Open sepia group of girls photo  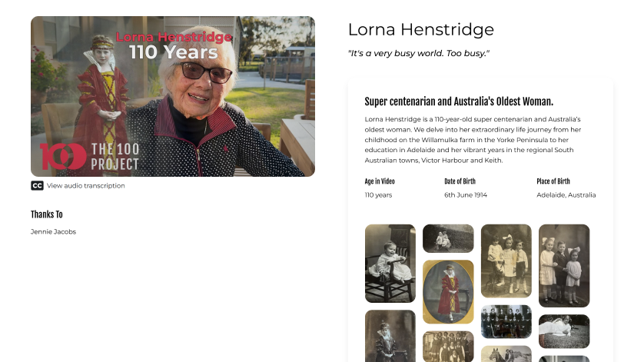coord(448,347)
